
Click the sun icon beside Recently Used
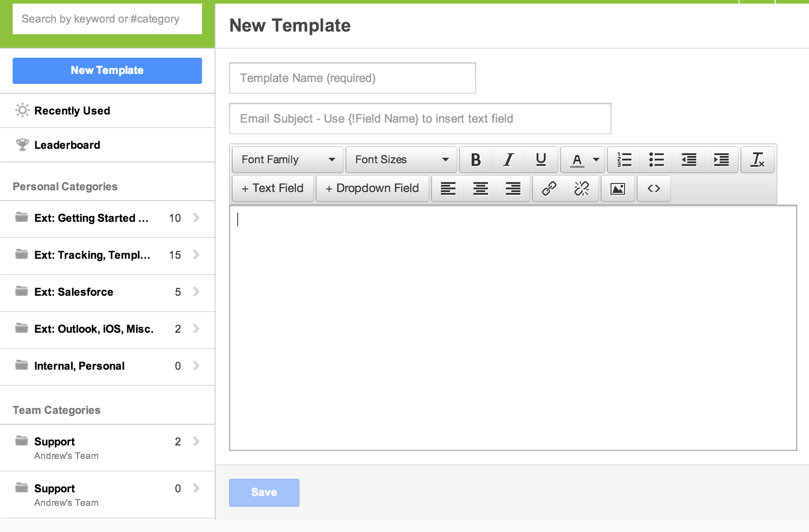22,110
